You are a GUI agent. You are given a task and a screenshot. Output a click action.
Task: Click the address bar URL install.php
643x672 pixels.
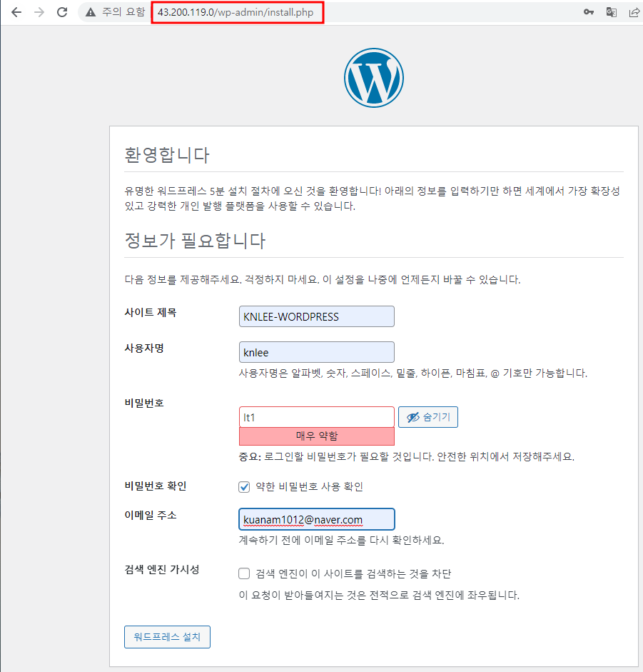pos(236,12)
